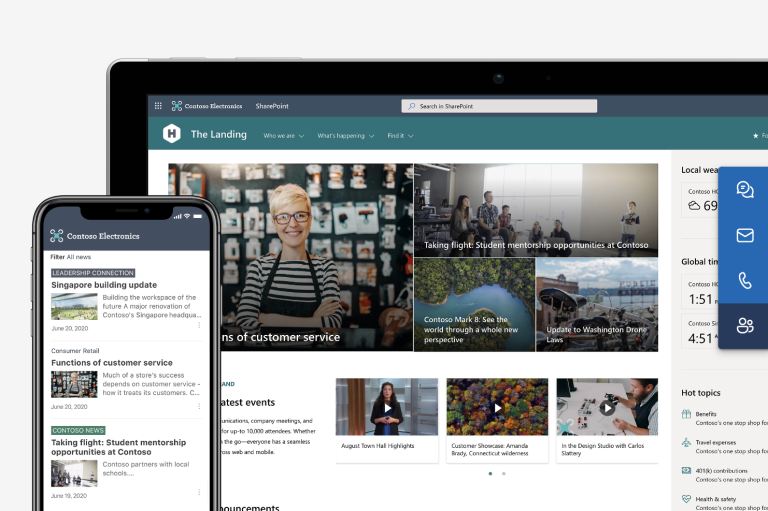Click the Health & safety heart icon
This screenshot has height=511, width=768.
point(686,499)
